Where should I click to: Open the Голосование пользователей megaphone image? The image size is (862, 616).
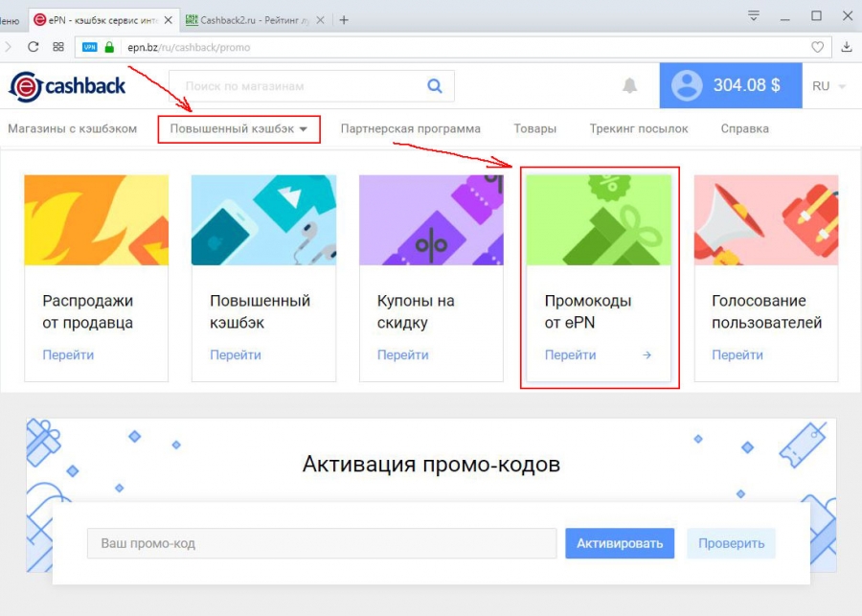(766, 220)
